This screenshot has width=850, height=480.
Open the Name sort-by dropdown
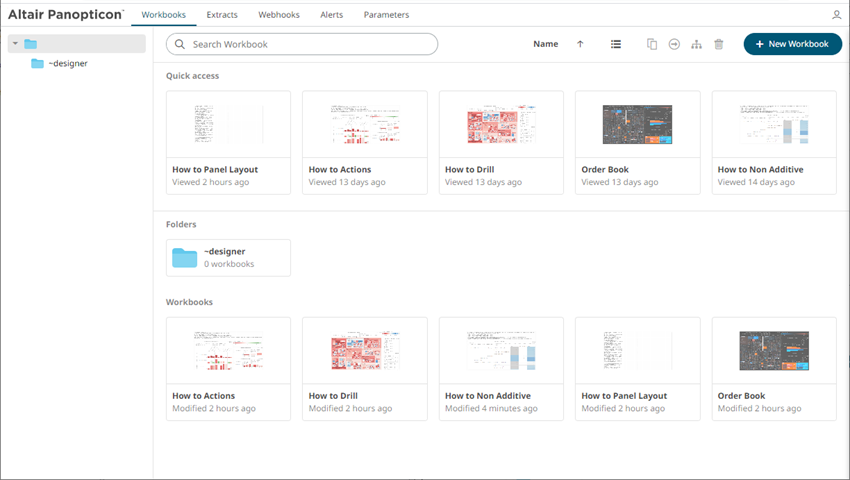(x=545, y=44)
